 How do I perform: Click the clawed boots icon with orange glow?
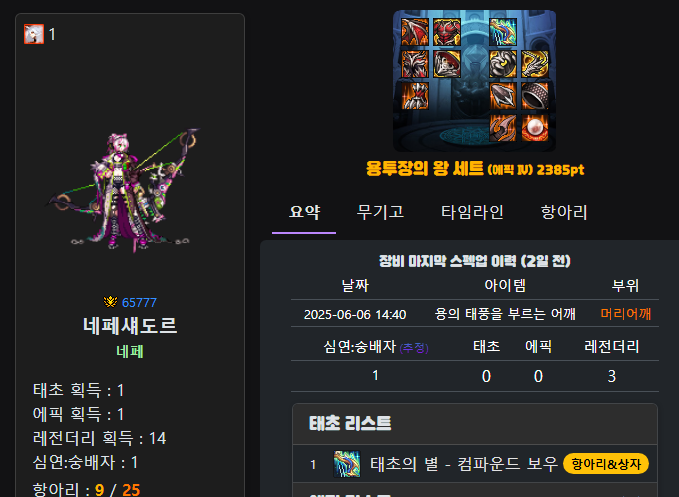click(415, 96)
